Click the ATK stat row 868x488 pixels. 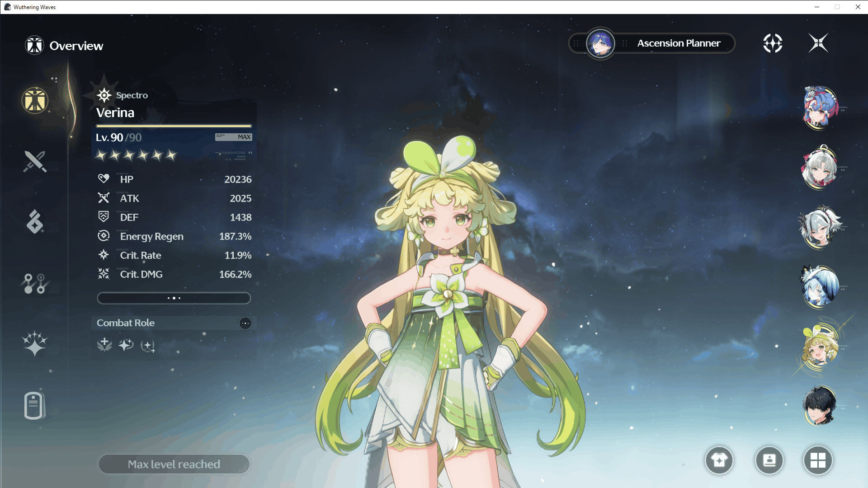[x=174, y=198]
